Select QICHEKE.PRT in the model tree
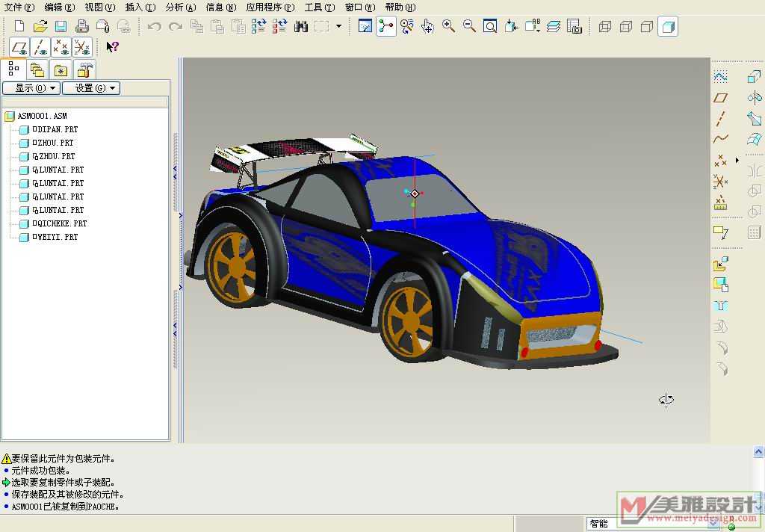 pyautogui.click(x=61, y=223)
